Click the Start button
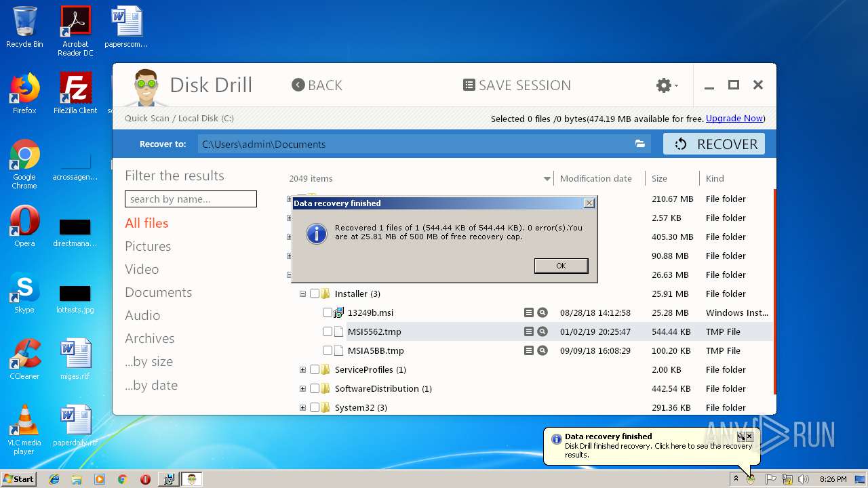Image resolution: width=868 pixels, height=488 pixels. point(18,479)
